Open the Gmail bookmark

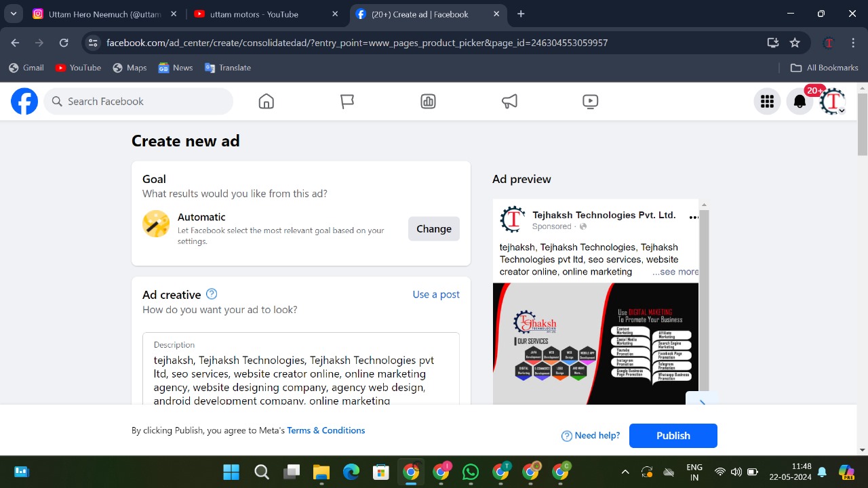tap(26, 68)
